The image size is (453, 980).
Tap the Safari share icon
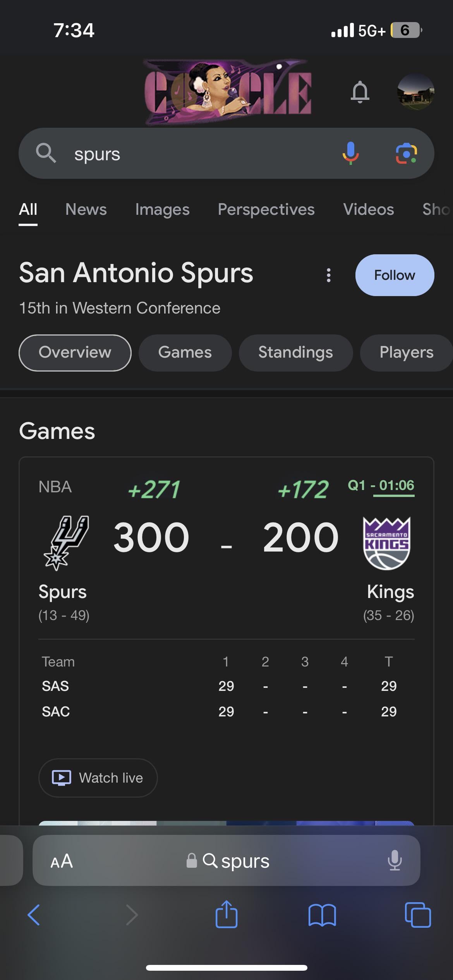point(226,915)
